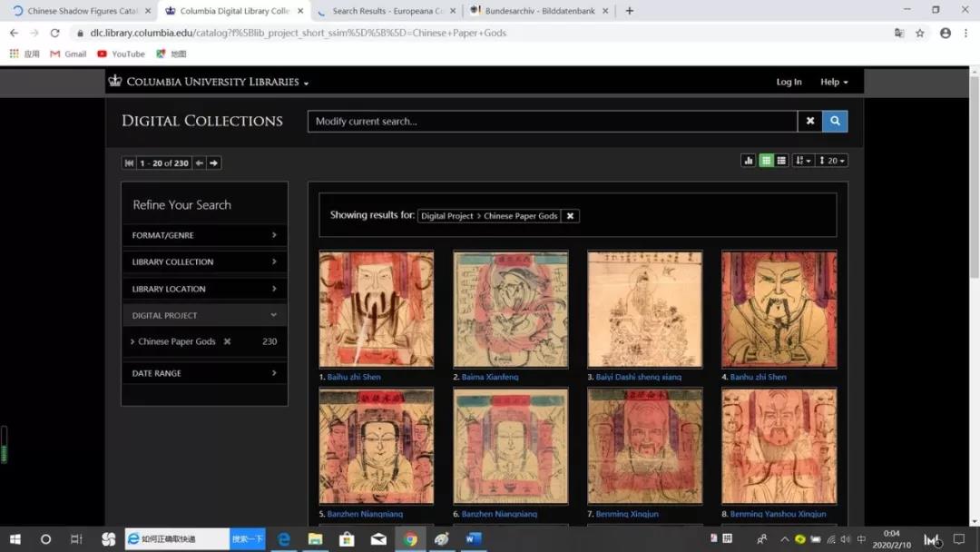Clear the search box with X button

(809, 121)
